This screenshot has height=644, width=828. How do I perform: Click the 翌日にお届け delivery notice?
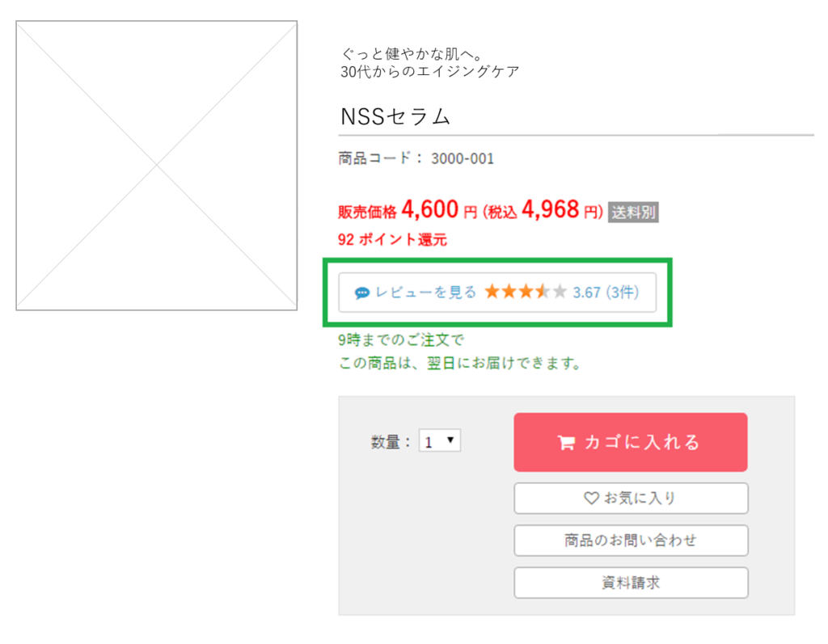click(x=461, y=363)
